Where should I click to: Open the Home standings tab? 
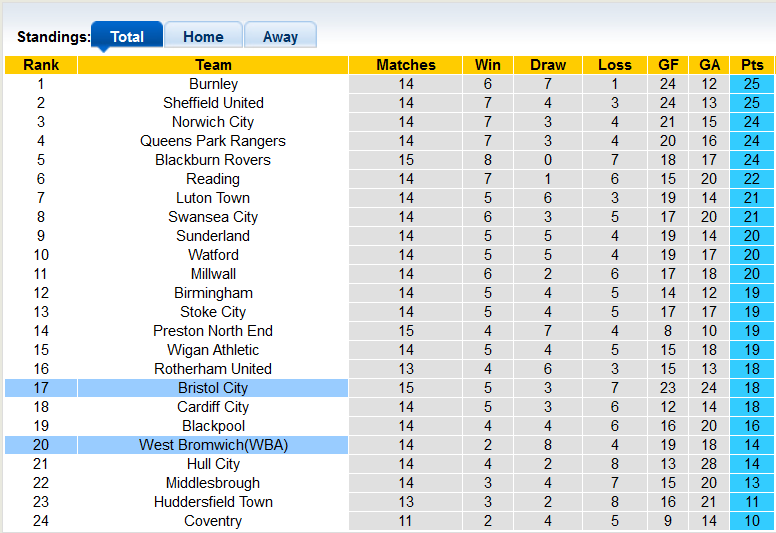pyautogui.click(x=203, y=36)
